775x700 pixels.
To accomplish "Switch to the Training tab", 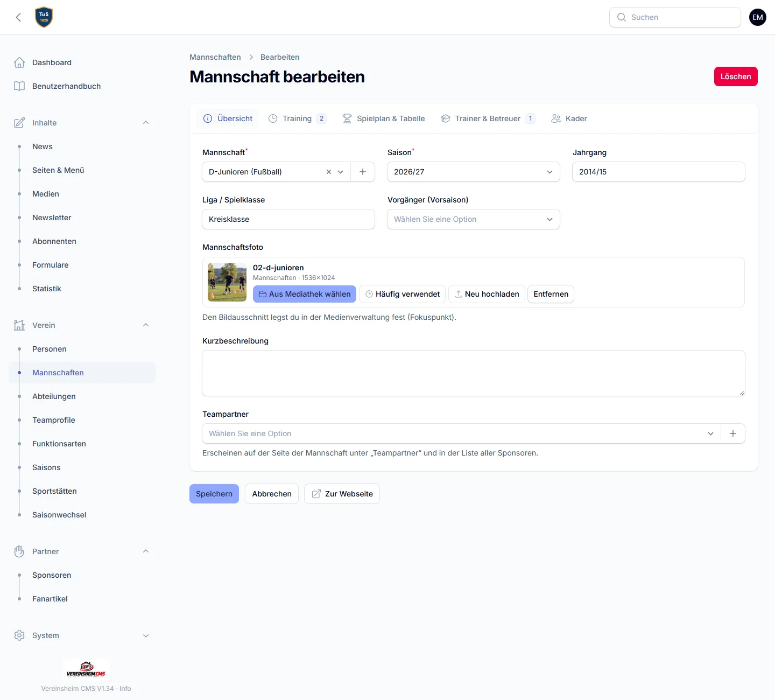I will [x=297, y=118].
